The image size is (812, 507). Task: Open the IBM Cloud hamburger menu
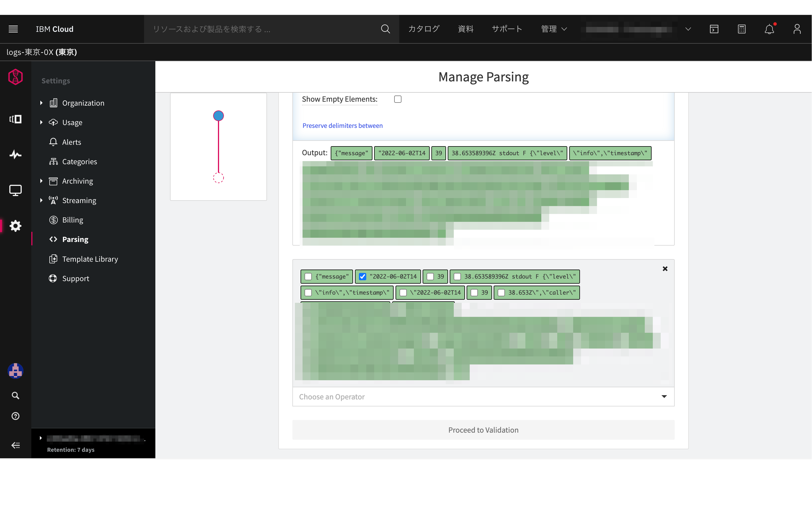13,29
